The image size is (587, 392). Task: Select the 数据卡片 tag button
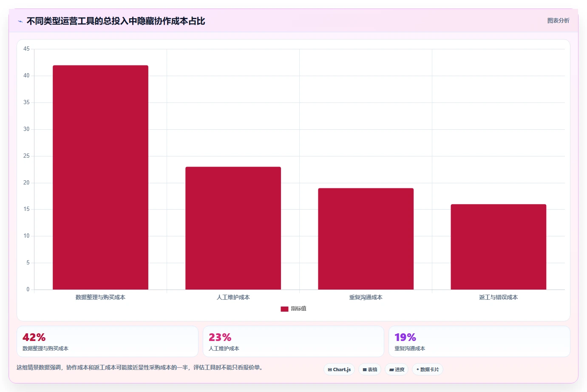(428, 369)
